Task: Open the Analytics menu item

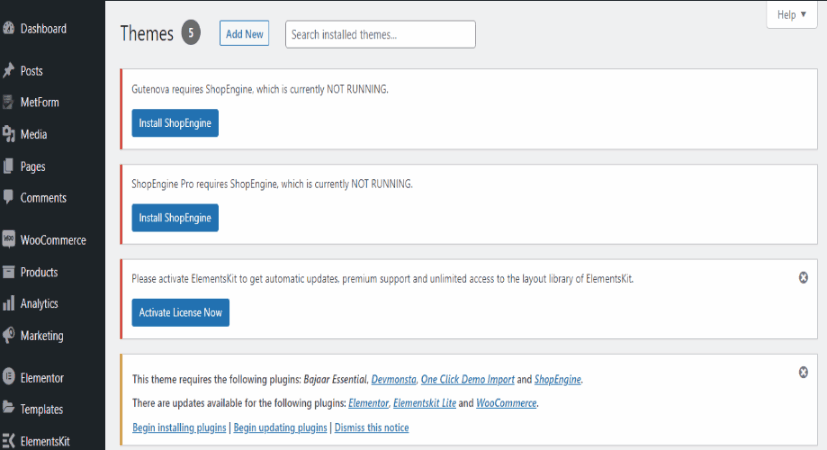Action: point(39,304)
